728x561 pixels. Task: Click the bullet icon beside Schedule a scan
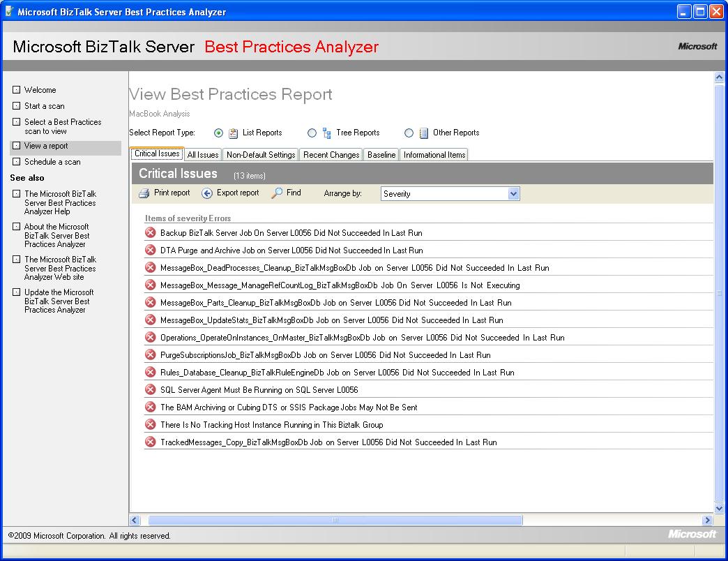click(16, 162)
